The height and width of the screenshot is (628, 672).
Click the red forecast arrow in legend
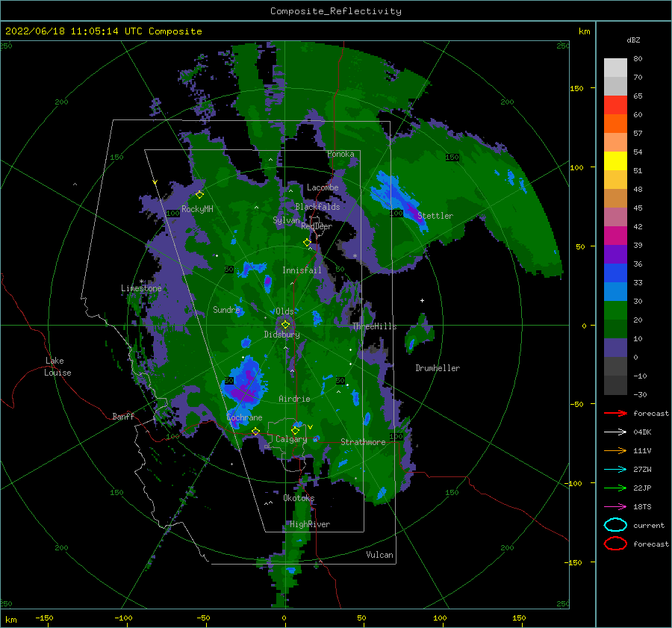click(615, 413)
